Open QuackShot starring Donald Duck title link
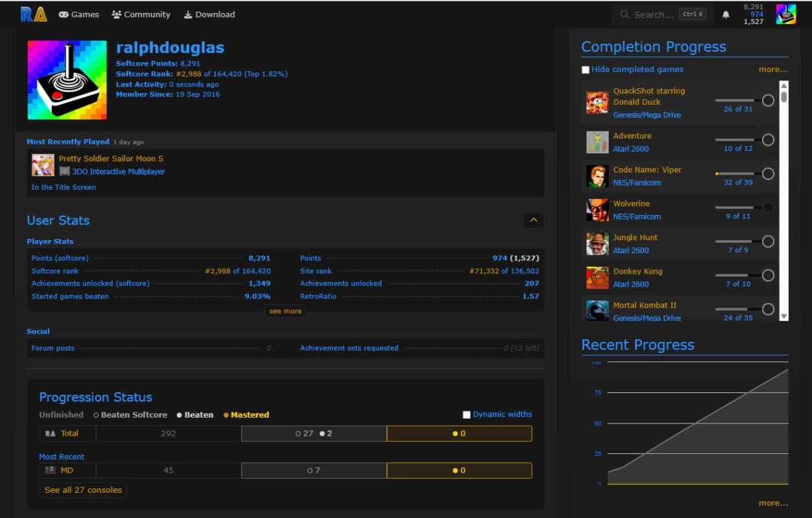 (649, 96)
